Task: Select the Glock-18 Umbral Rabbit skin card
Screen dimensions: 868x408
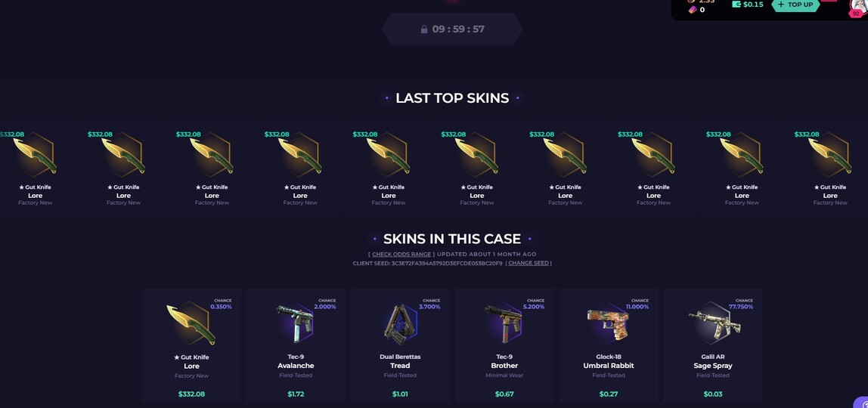Action: pos(609,345)
